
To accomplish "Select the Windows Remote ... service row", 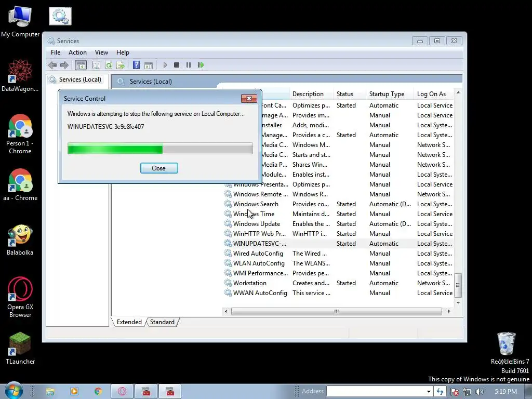I will (x=339, y=194).
